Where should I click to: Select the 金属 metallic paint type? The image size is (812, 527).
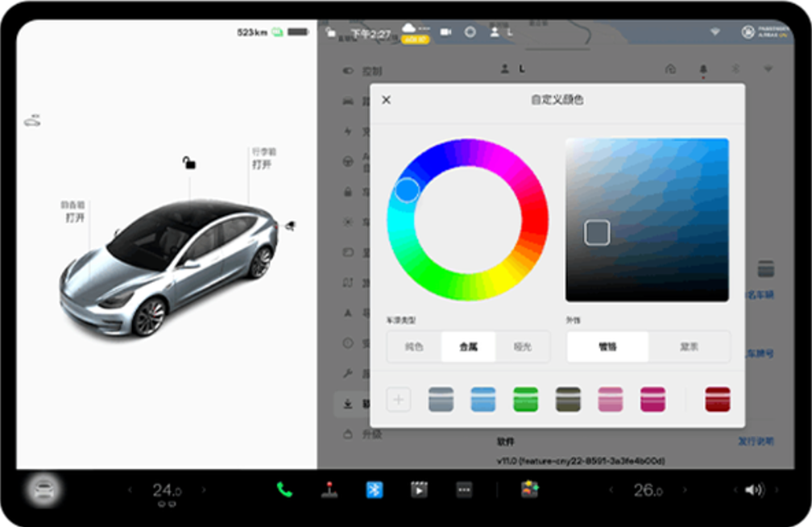(x=469, y=346)
